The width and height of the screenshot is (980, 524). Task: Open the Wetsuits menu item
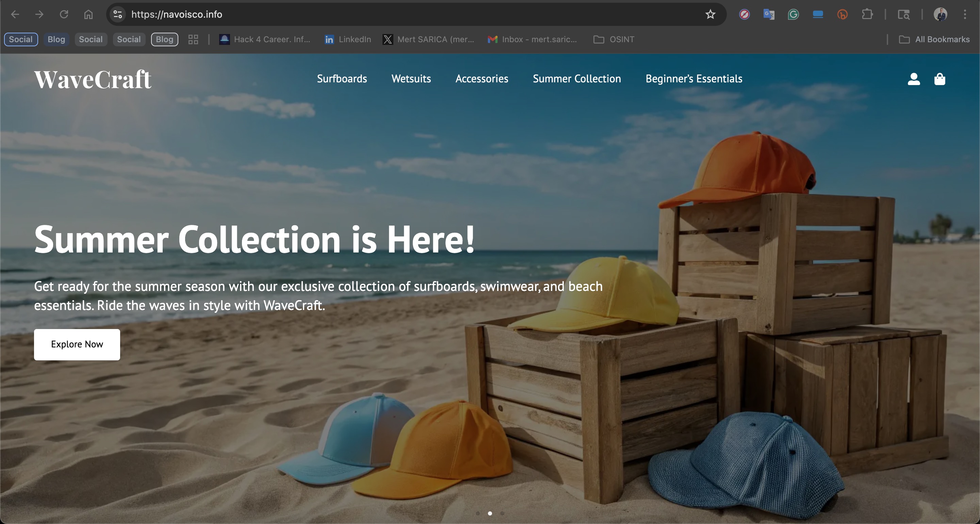click(x=411, y=79)
